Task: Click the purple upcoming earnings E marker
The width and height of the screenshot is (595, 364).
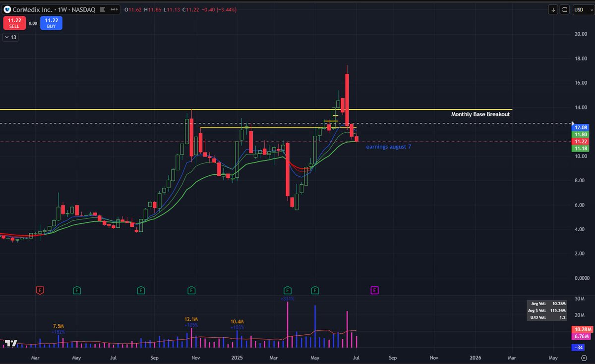Action: point(375,289)
